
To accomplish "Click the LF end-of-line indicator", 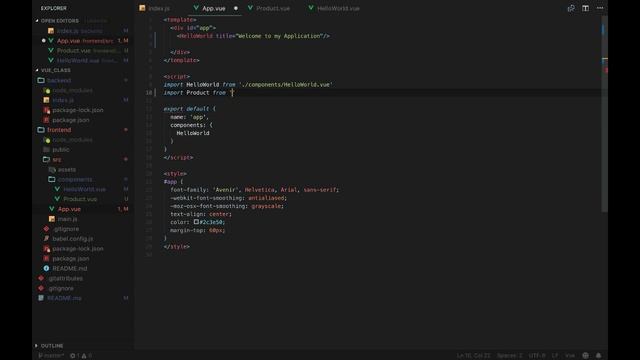I will tap(555, 356).
